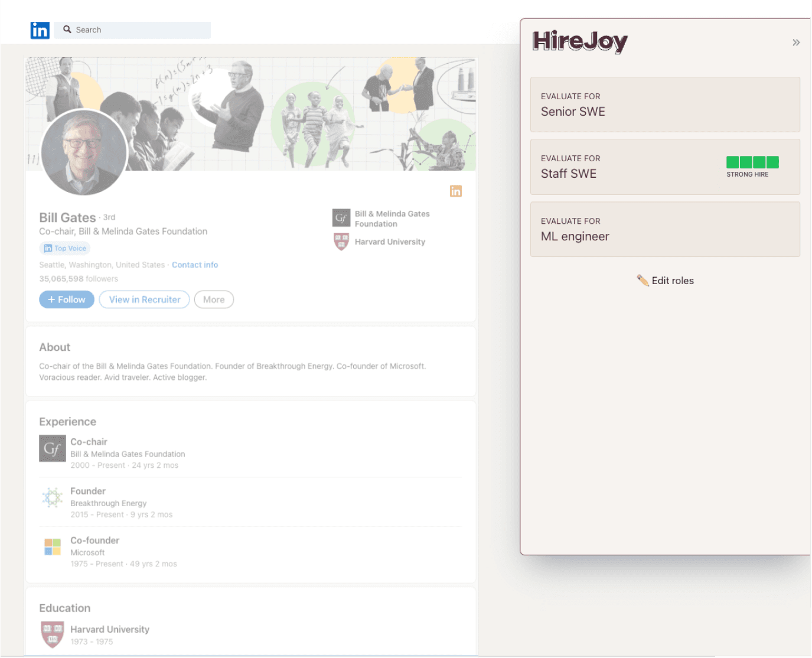Evaluate candidate for Staff SWE
Viewport: 812px width, 658px height.
[x=665, y=167]
